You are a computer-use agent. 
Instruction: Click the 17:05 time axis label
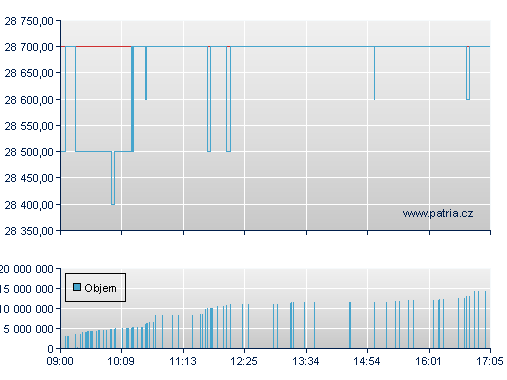point(490,361)
